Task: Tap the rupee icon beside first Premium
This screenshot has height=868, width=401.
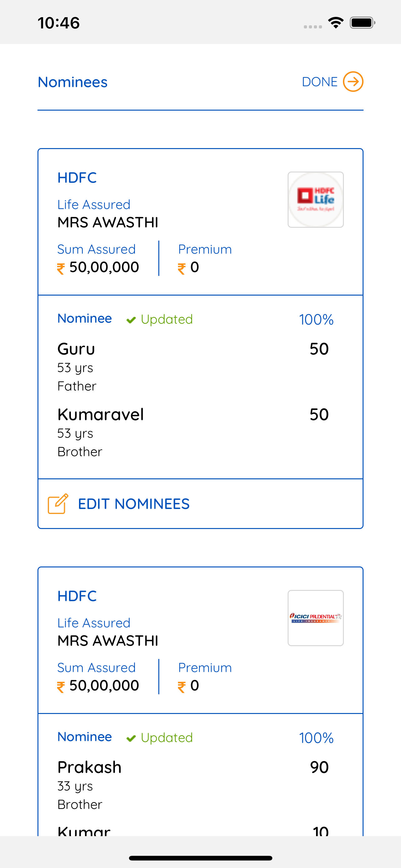Action: [181, 268]
